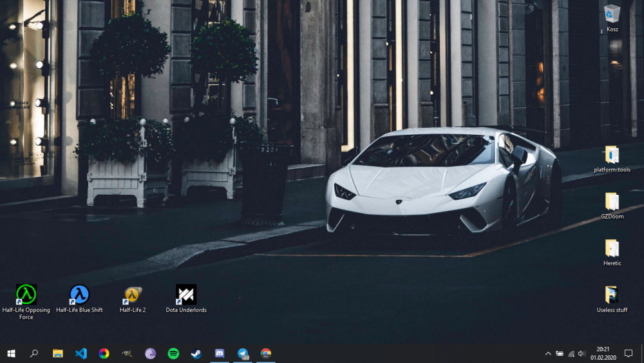Viewport: 644px width, 363px height.
Task: Click the Dota Underlords desktop icon
Action: (186, 295)
